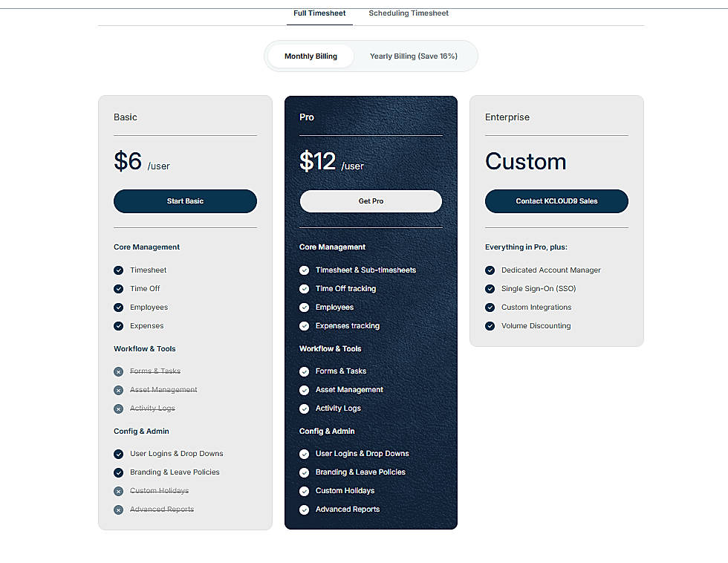The height and width of the screenshot is (563, 728).
Task: Click strikethrough 'Activity Logs' in Basic
Action: point(152,408)
